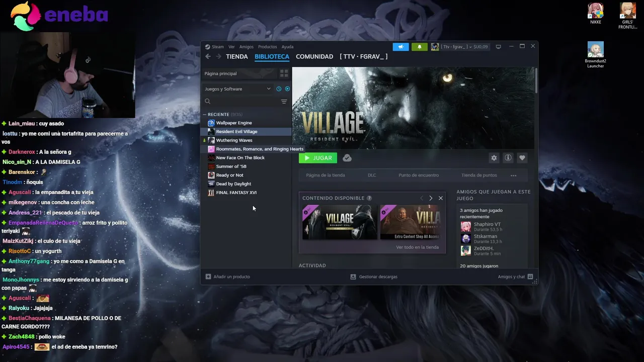The width and height of the screenshot is (644, 362).
Task: Open the BIBLIOTECA tab
Action: click(x=272, y=57)
